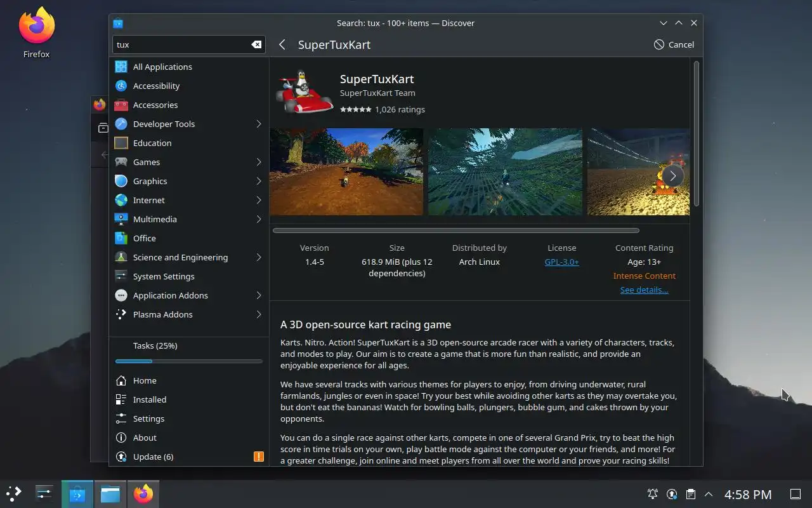Show hidden system tray icons arrow
The image size is (812, 508).
click(x=709, y=494)
